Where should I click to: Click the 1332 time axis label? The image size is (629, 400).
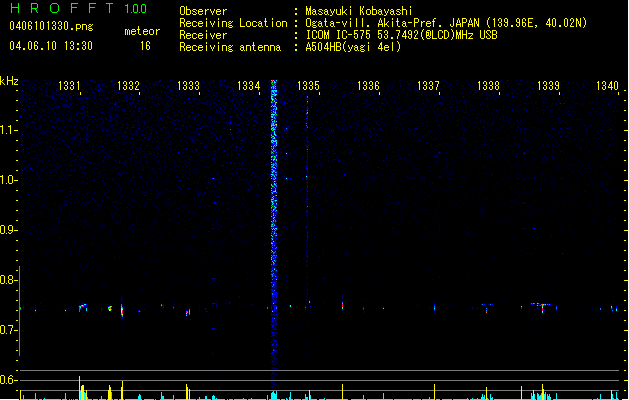[128, 86]
